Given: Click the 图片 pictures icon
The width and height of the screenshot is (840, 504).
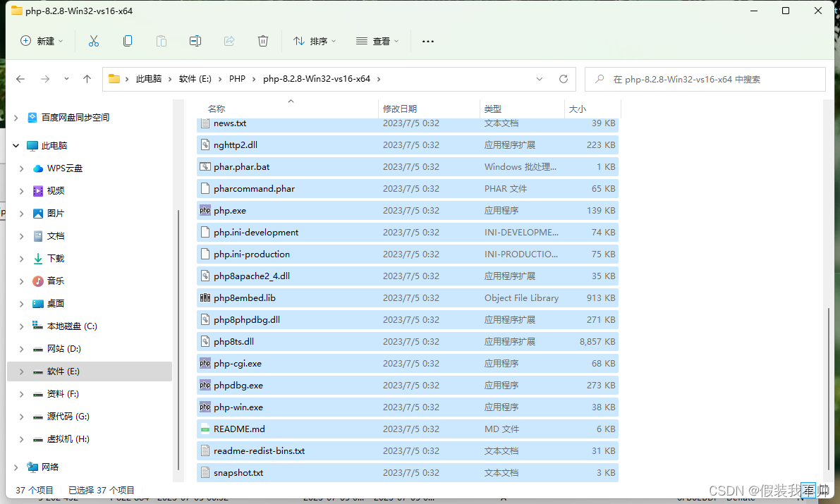Looking at the screenshot, I should (38, 214).
